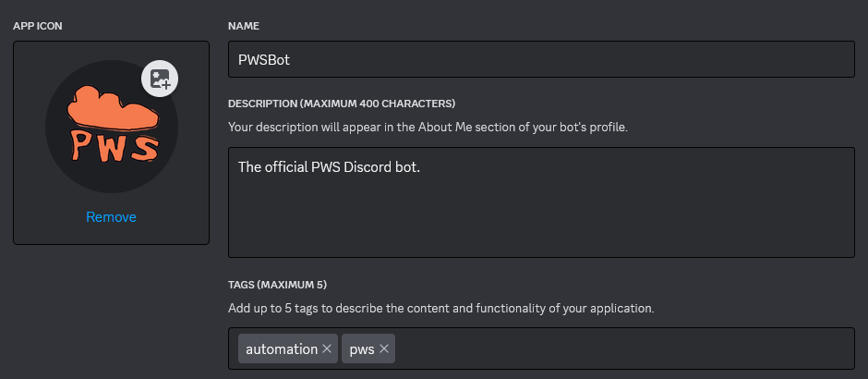The image size is (868, 379).
Task: Select the pws tag chip label
Action: (362, 348)
